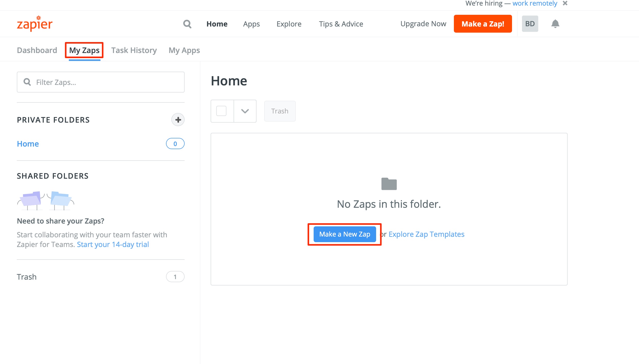Screen dimensions: 639x364
Task: Open the My Apps tab
Action: click(x=184, y=50)
